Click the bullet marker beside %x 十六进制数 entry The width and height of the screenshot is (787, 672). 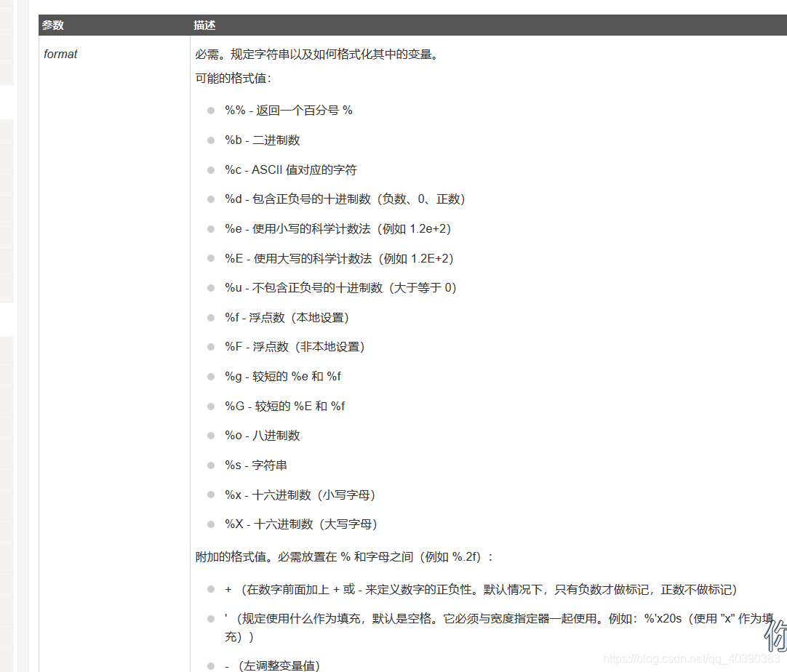[210, 495]
